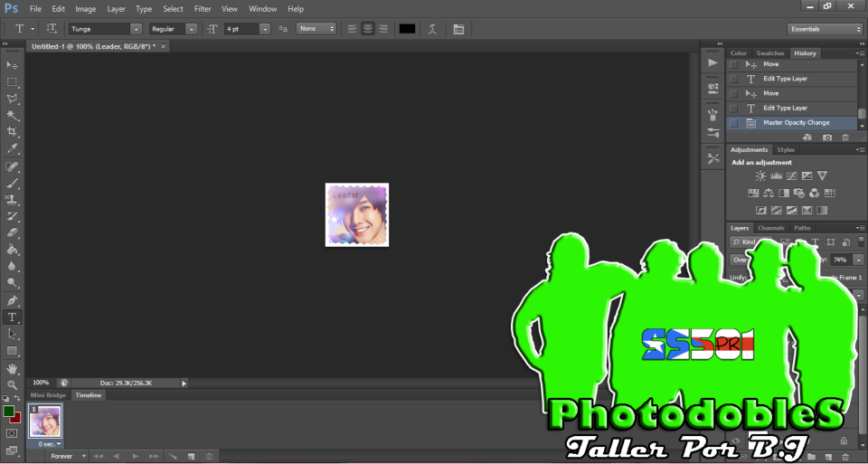
Task: Swap foreground and background colors
Action: pyautogui.click(x=17, y=399)
